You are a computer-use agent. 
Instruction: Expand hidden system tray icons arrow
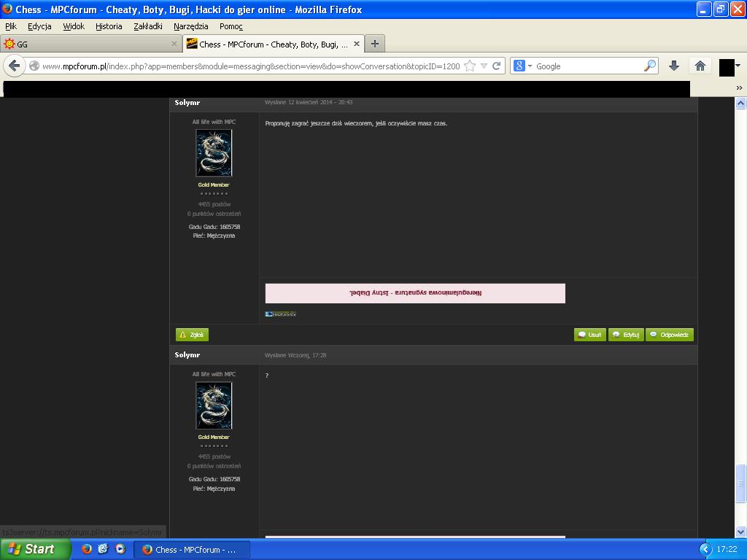705,550
